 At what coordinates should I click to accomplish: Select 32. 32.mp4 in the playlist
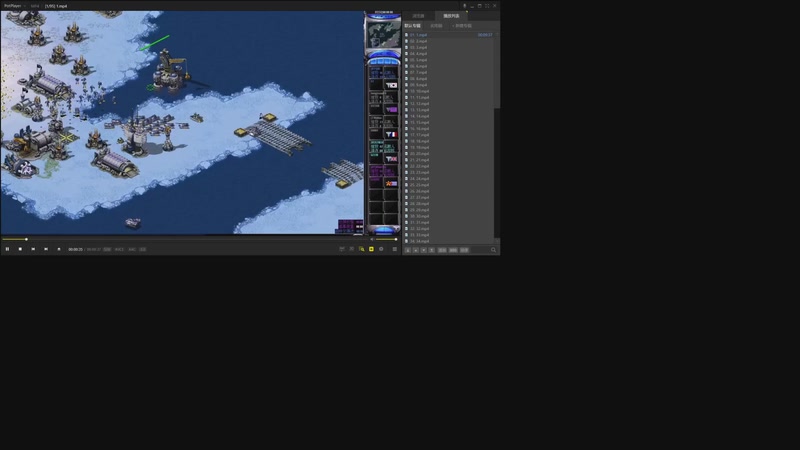click(449, 229)
